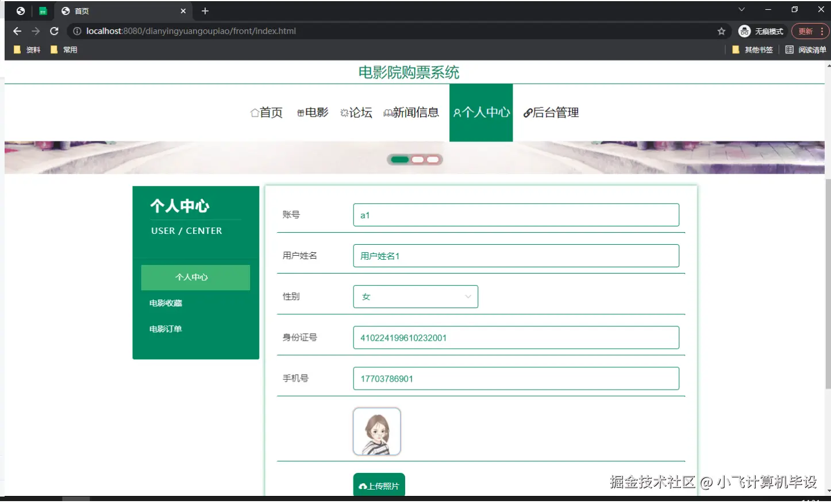Click the incognito mode icon in browser toolbar

745,31
